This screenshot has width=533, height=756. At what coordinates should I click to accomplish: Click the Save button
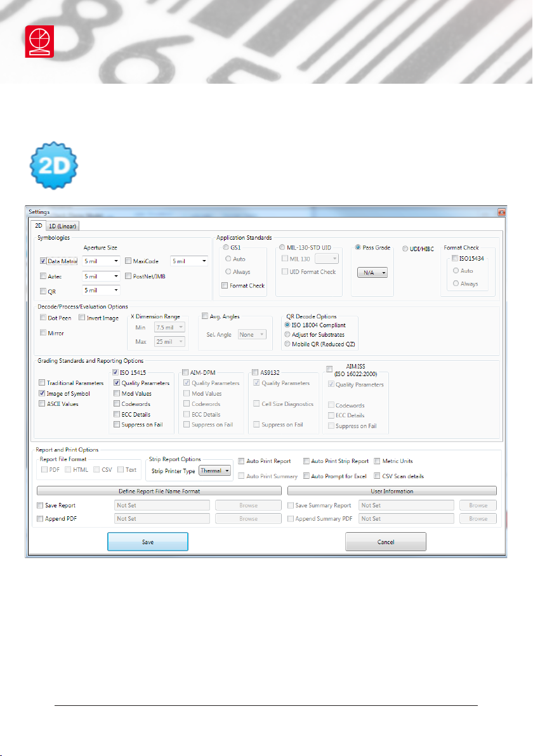pos(147,542)
